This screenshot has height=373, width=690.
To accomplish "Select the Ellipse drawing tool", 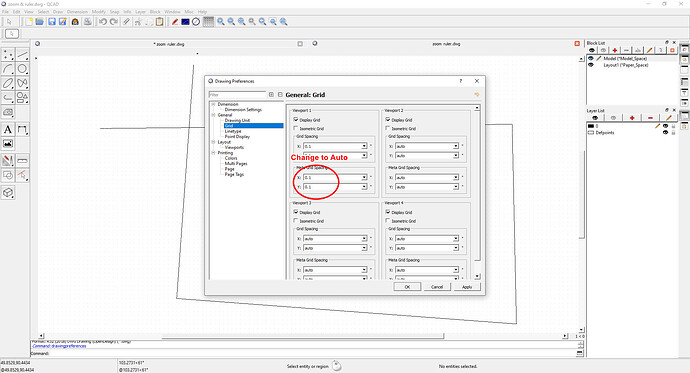I will pos(8,83).
